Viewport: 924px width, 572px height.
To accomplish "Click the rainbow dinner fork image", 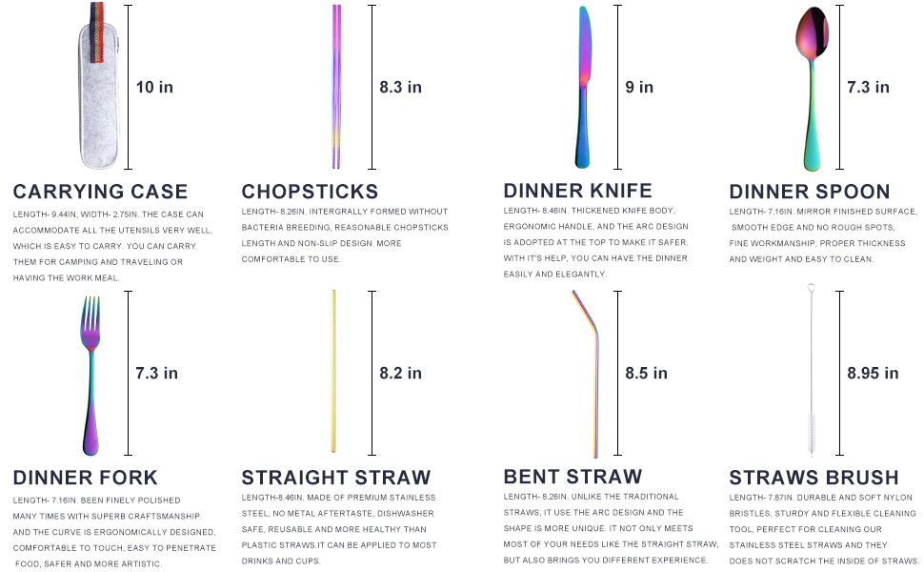I will point(90,376).
